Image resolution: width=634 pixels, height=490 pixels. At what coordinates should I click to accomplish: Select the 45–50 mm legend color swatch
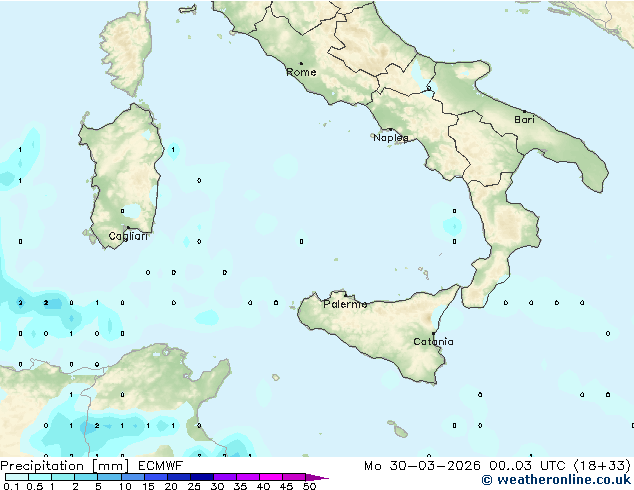[x=294, y=477]
